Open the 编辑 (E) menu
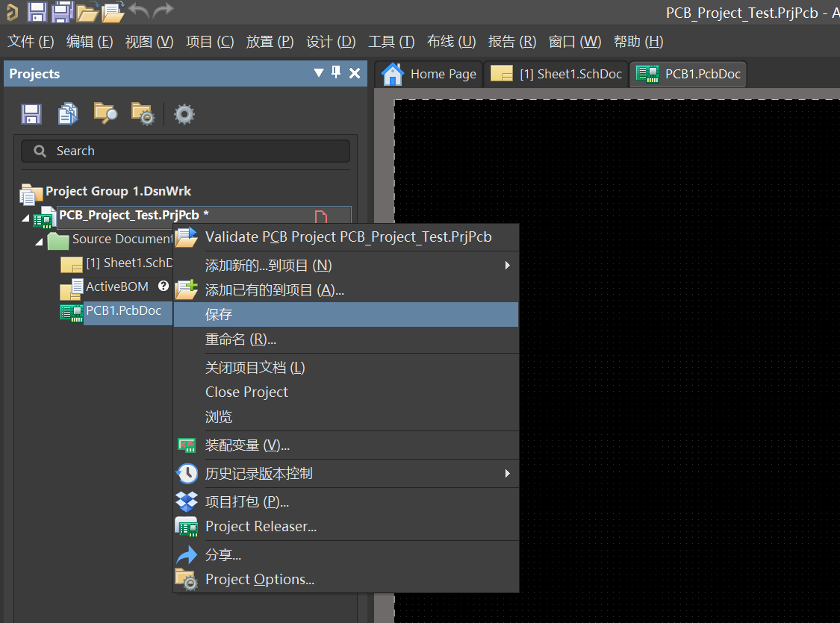The image size is (840, 623). pyautogui.click(x=90, y=42)
